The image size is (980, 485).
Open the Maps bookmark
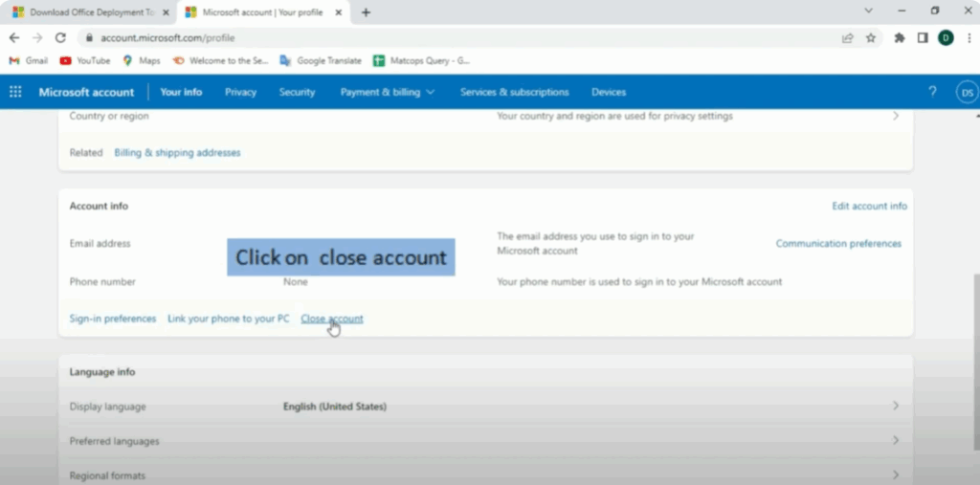142,60
